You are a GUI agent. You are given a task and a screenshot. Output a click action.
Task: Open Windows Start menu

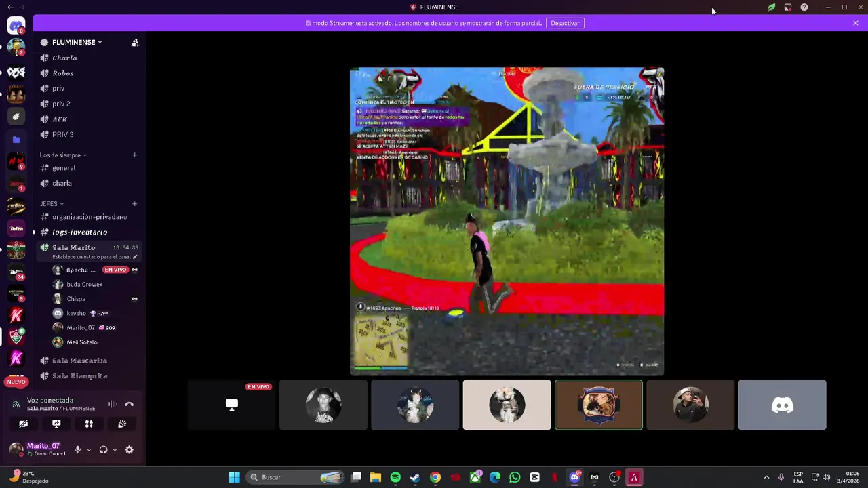(x=234, y=477)
